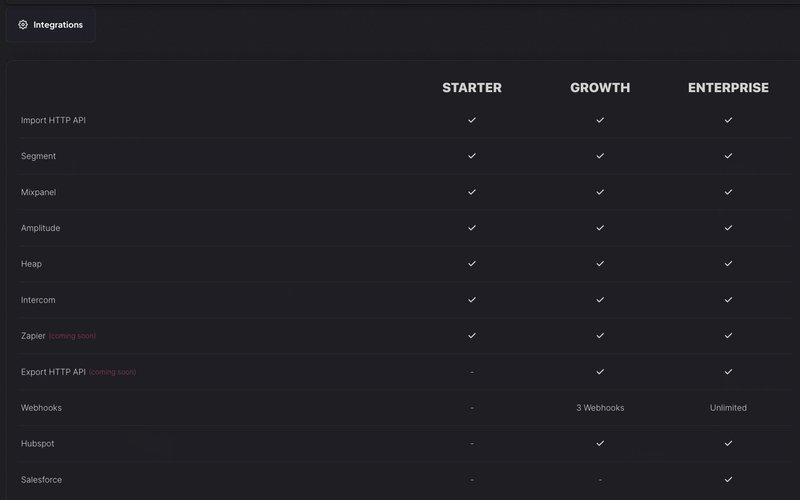Click Enterprise checkmark for Mixpanel
This screenshot has width=800, height=500.
(x=728, y=192)
